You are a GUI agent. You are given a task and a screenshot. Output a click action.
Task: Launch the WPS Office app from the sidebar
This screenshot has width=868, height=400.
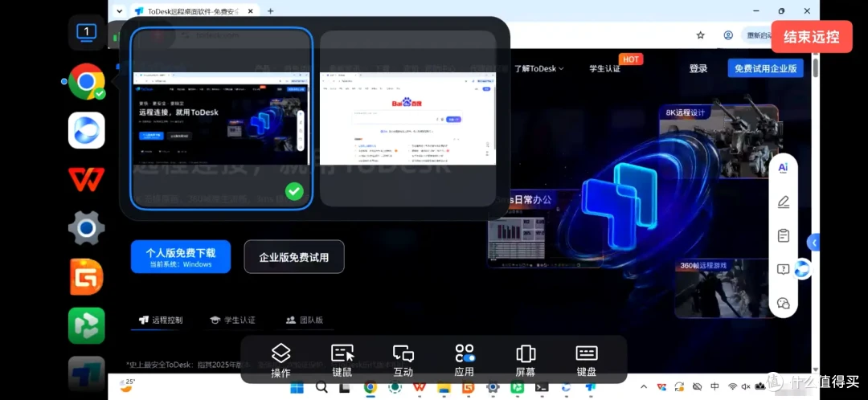tap(86, 178)
